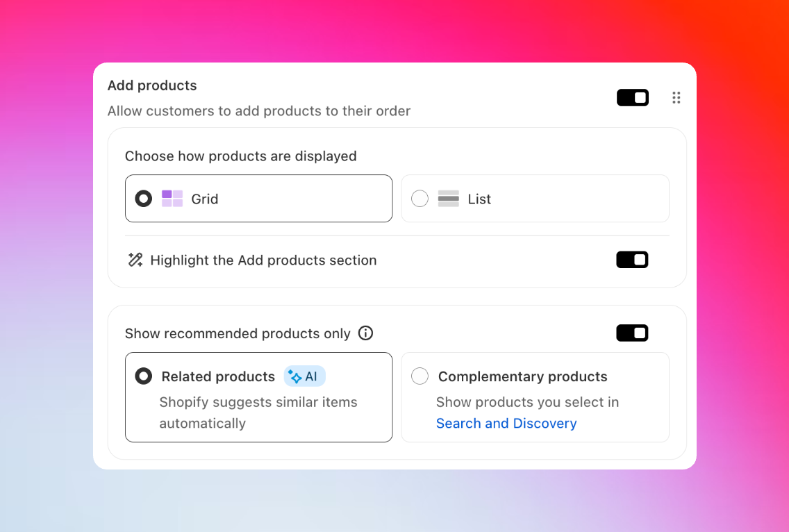789x532 pixels.
Task: Select the Complementary products card
Action: point(535,397)
